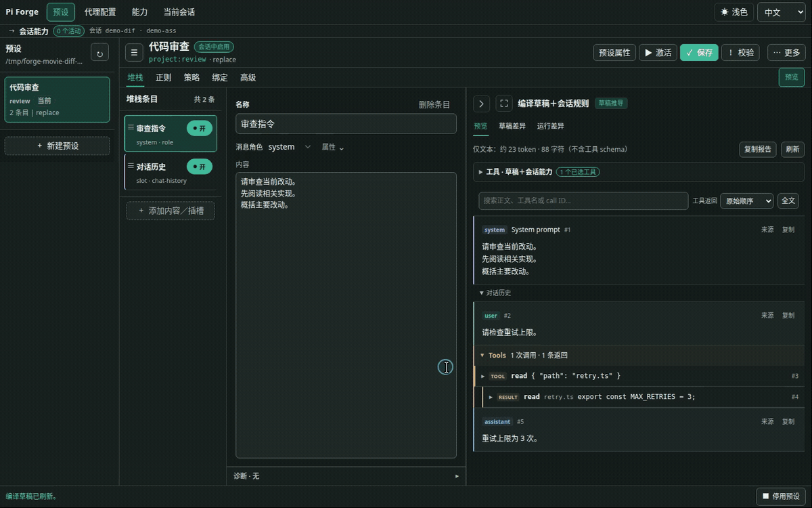Click inside the 内容 text area
The width and height of the screenshot is (812, 508).
click(x=346, y=316)
